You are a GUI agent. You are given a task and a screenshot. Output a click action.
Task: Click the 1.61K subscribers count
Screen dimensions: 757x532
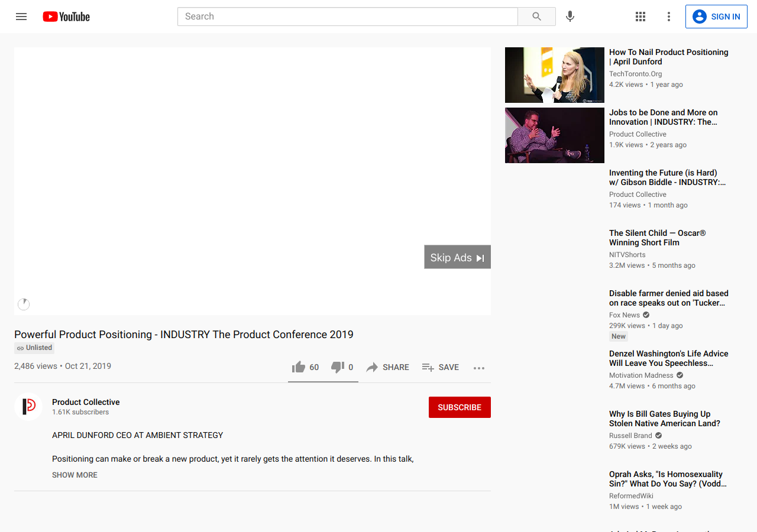click(80, 412)
